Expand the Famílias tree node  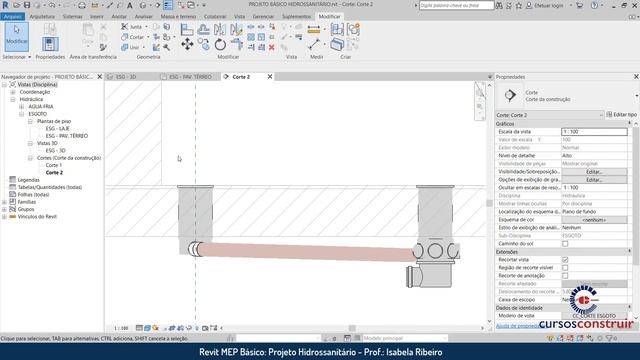4,202
